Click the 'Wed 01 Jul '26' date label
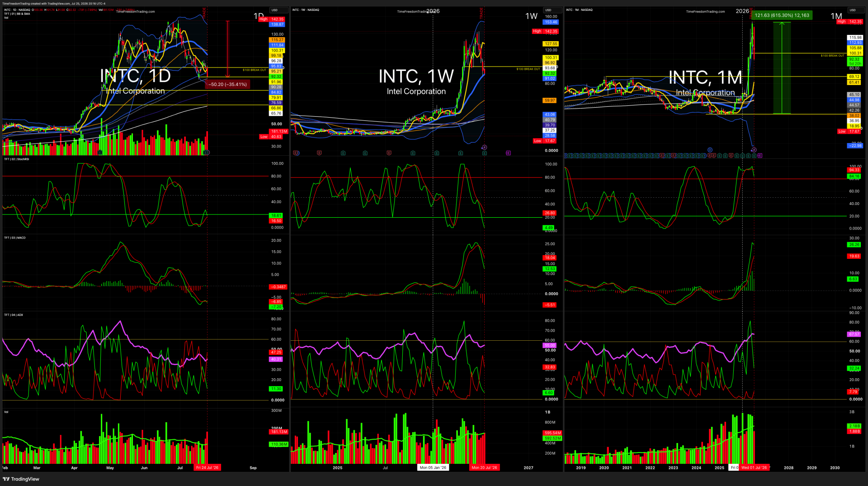The height and width of the screenshot is (486, 868). (754, 468)
